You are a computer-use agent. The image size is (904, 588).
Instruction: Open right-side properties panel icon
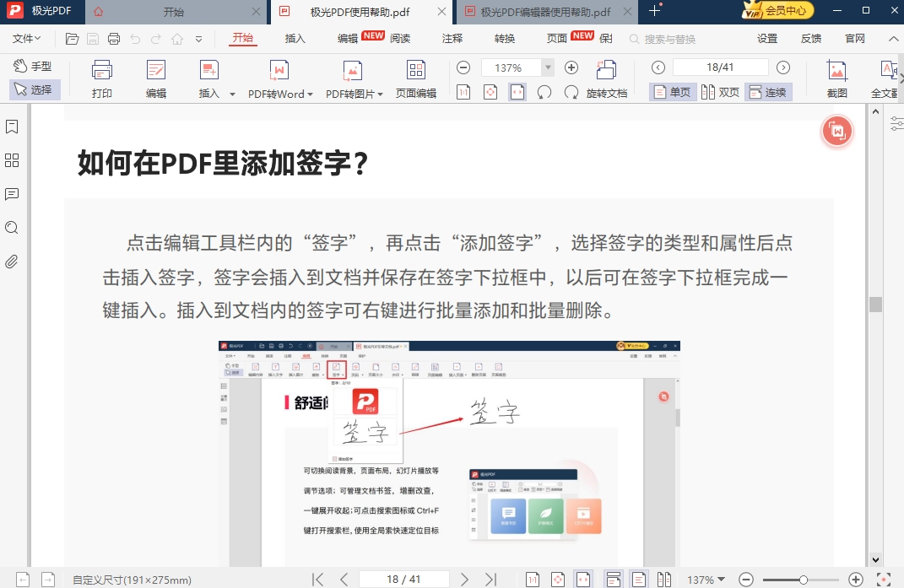[896, 123]
